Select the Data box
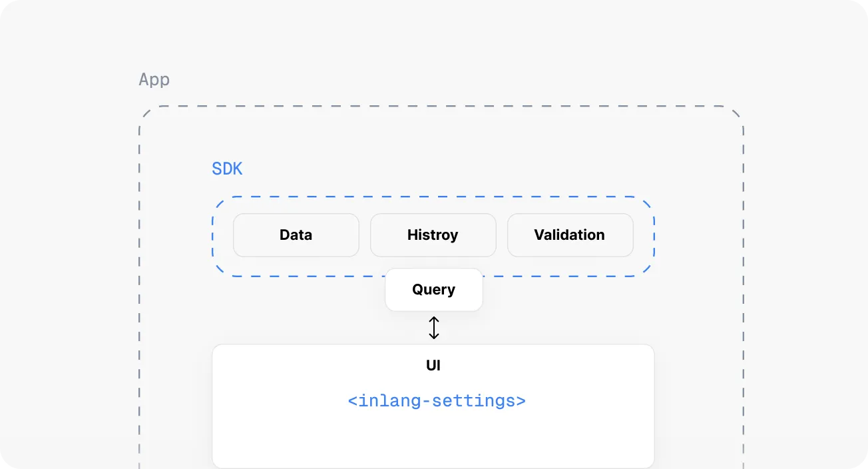868x469 pixels. [x=296, y=235]
